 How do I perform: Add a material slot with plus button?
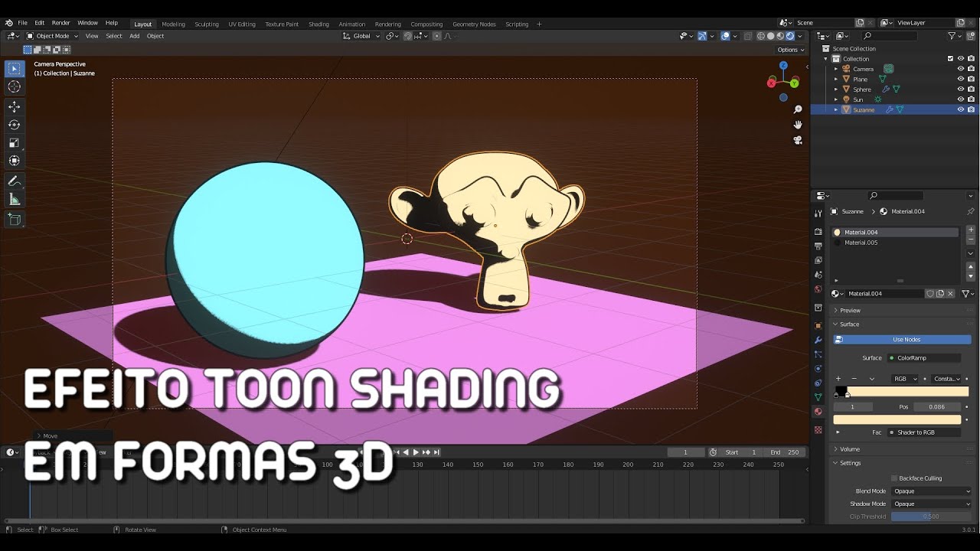[971, 230]
